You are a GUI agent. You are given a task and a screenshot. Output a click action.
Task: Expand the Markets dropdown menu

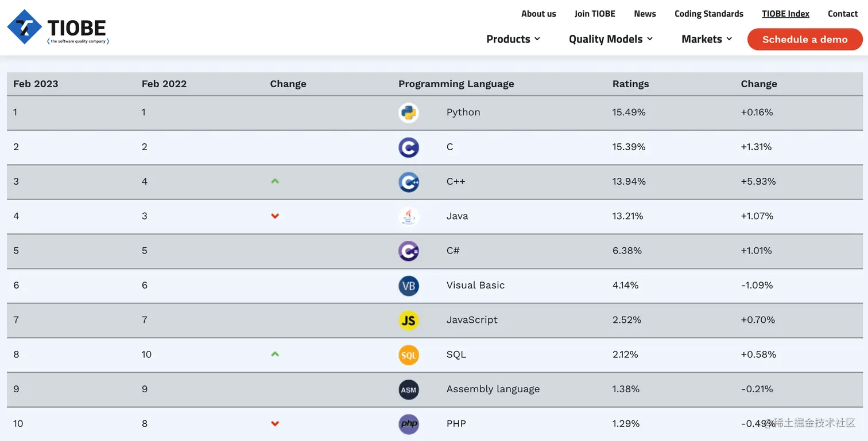click(707, 39)
